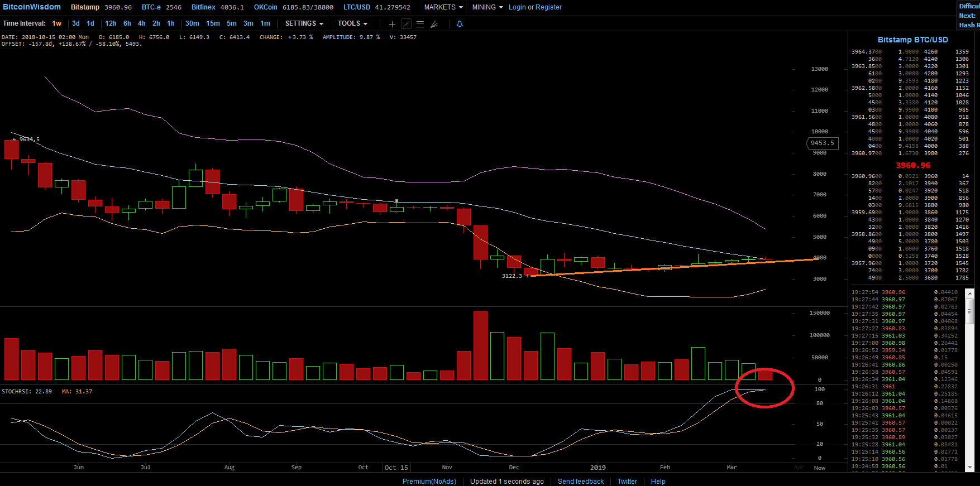Switch to the 1w time interval

point(57,23)
